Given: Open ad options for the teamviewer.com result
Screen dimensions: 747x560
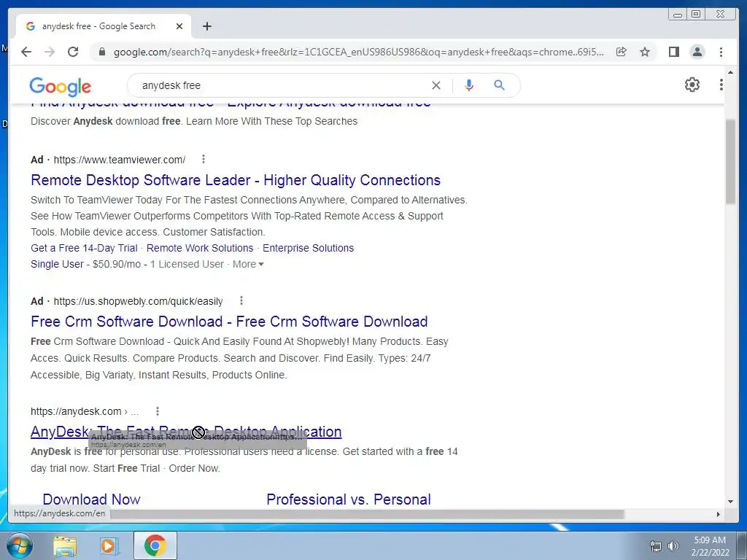Looking at the screenshot, I should pyautogui.click(x=204, y=159).
